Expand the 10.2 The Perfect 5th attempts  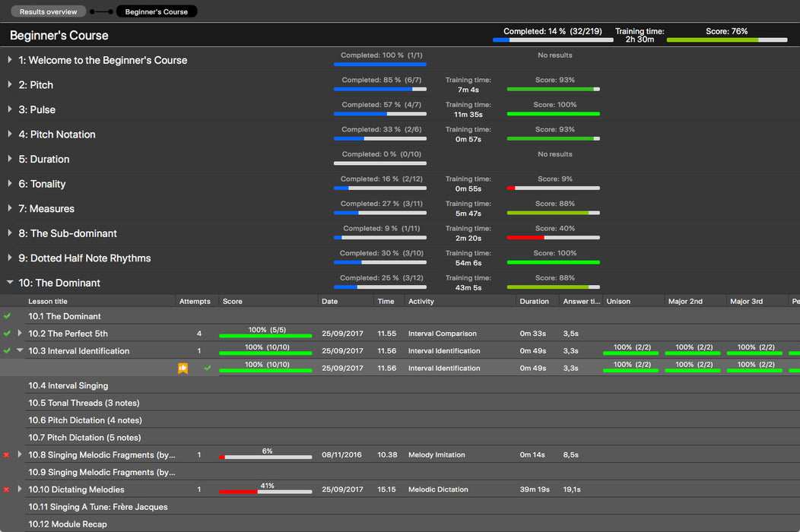(20, 334)
